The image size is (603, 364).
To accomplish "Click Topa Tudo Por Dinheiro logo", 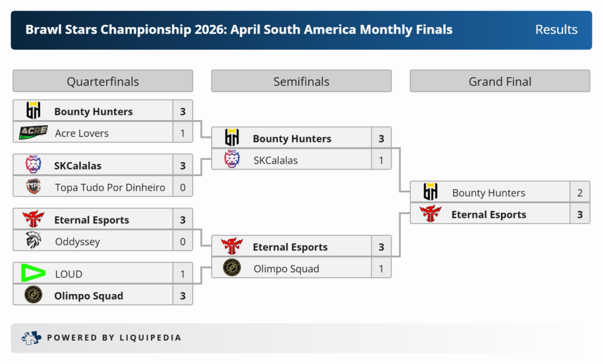I will [33, 187].
